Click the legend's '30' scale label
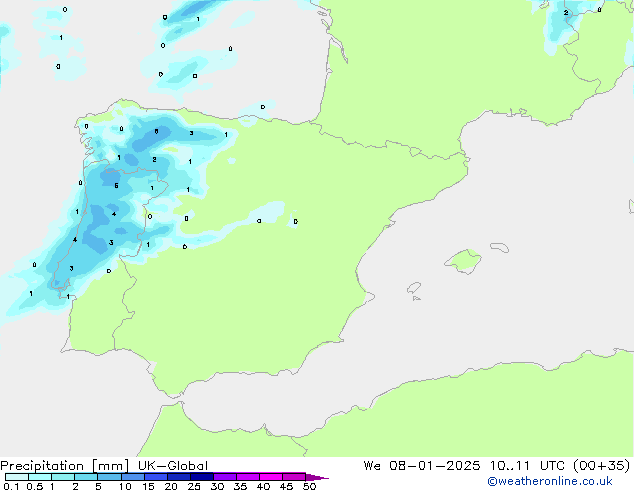The width and height of the screenshot is (634, 490). [x=217, y=486]
